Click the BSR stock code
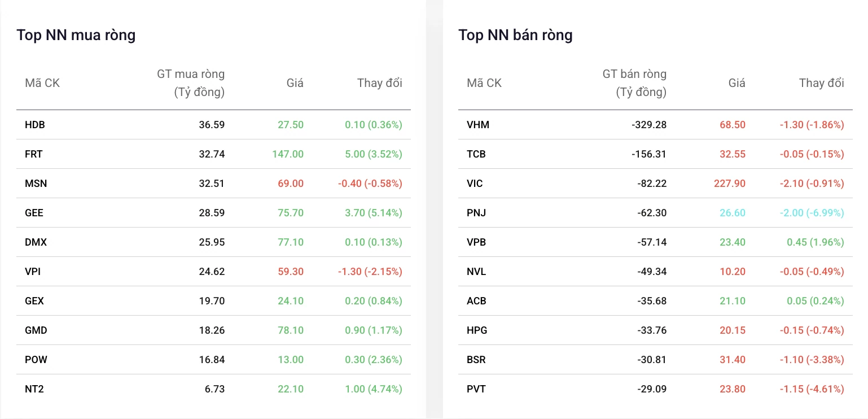 click(x=476, y=360)
